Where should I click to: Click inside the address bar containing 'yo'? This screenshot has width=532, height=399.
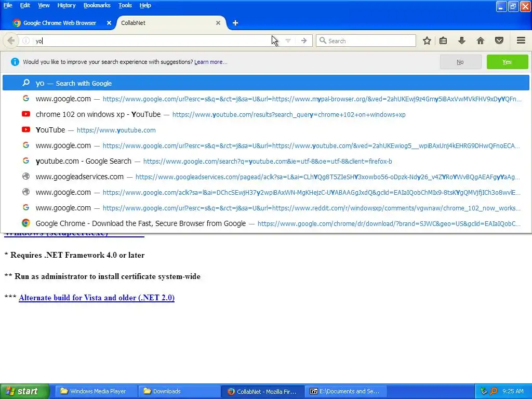(153, 41)
